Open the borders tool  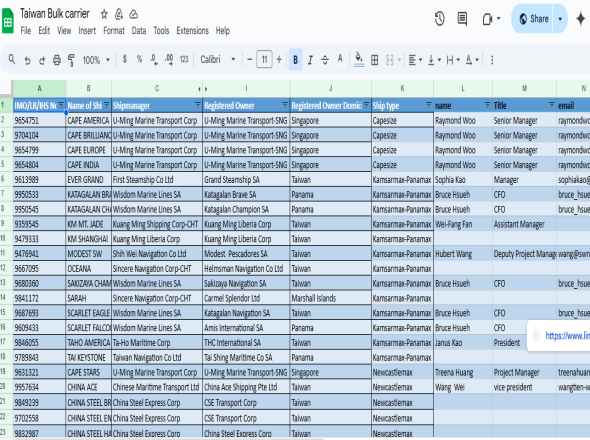(374, 60)
